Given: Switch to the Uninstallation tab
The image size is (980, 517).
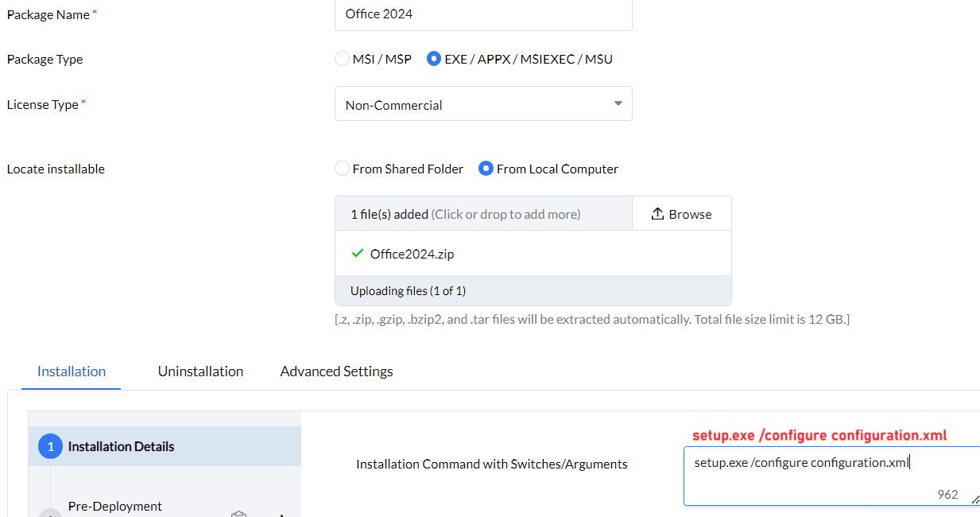Looking at the screenshot, I should tap(200, 371).
